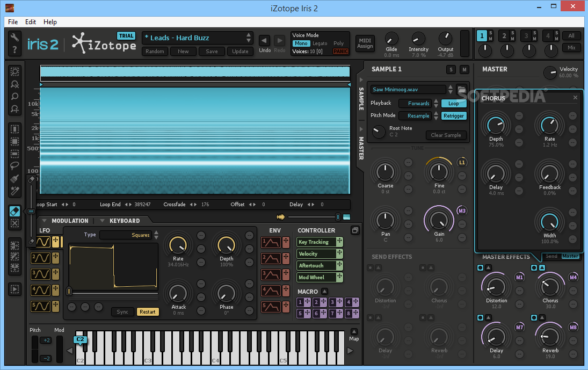Change Pitch Mode Resample stepper
Screen dimensions: 588x370
pos(435,116)
